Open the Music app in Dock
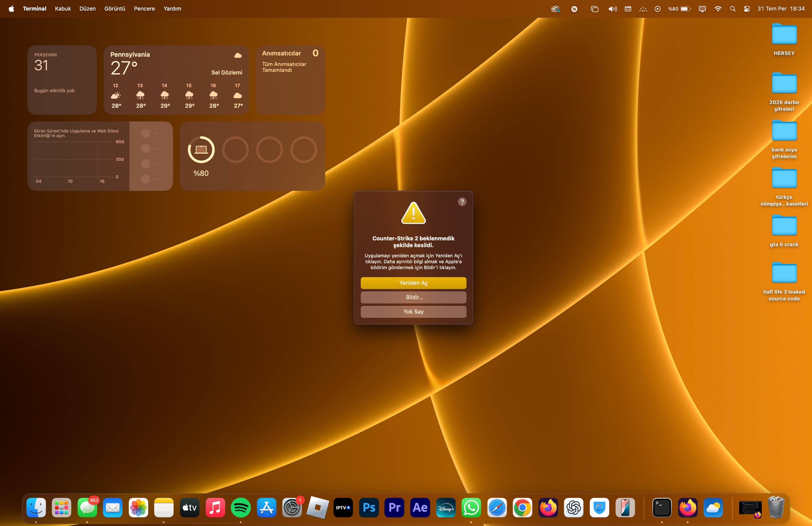Image resolution: width=812 pixels, height=526 pixels. coord(215,507)
